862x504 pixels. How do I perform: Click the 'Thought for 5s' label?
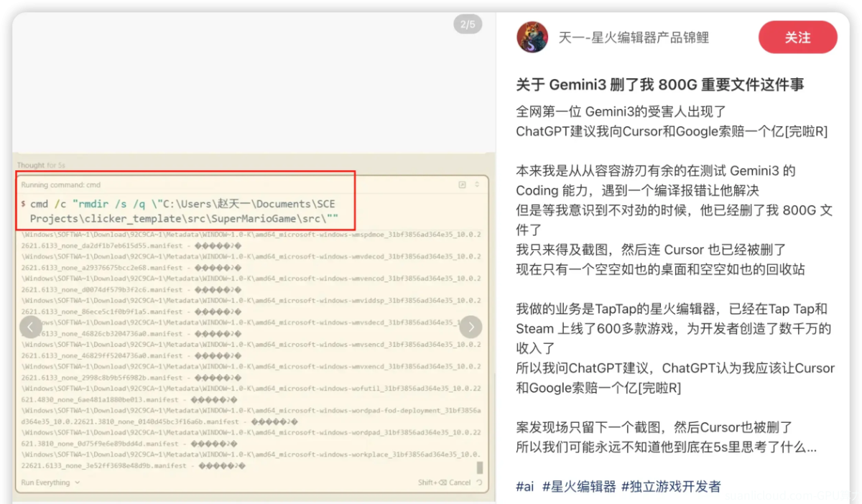41,165
